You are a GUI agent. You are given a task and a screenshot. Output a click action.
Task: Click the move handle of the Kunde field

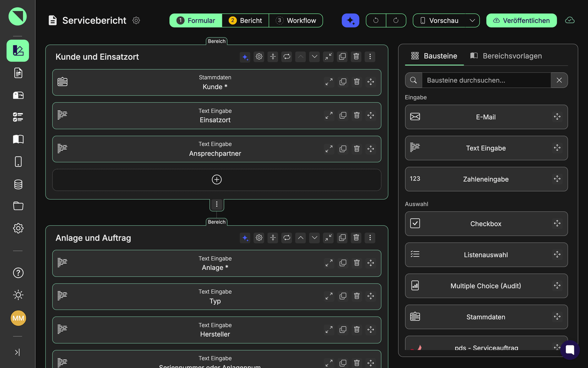pyautogui.click(x=370, y=82)
